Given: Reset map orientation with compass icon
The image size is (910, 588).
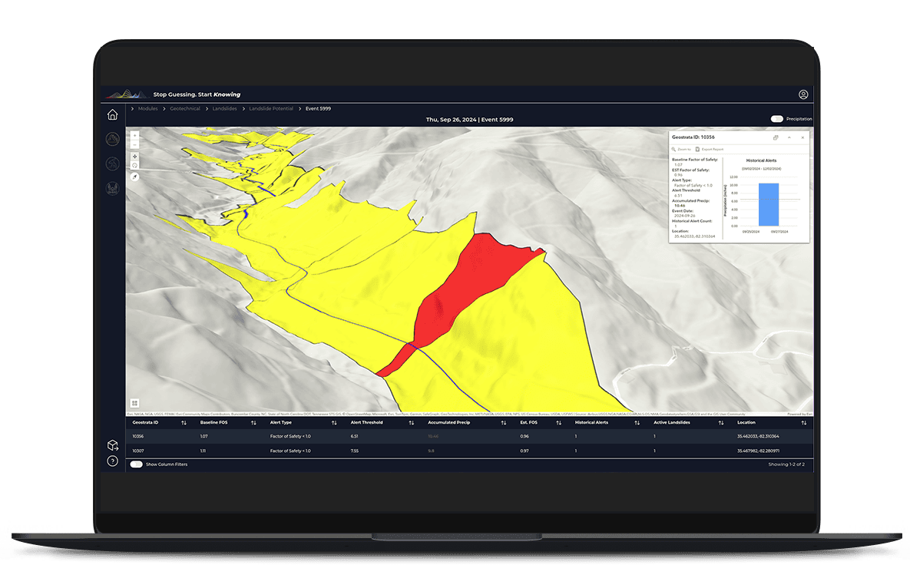Looking at the screenshot, I should [x=134, y=177].
